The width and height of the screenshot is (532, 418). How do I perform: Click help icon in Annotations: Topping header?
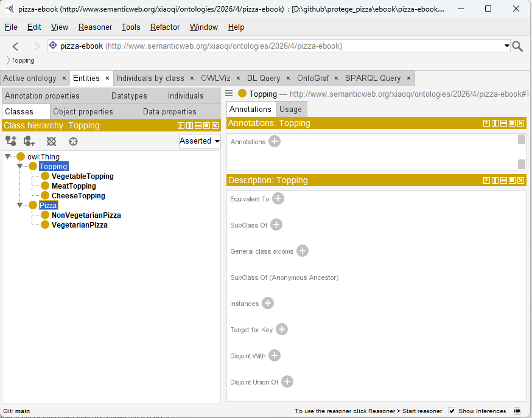(486, 124)
